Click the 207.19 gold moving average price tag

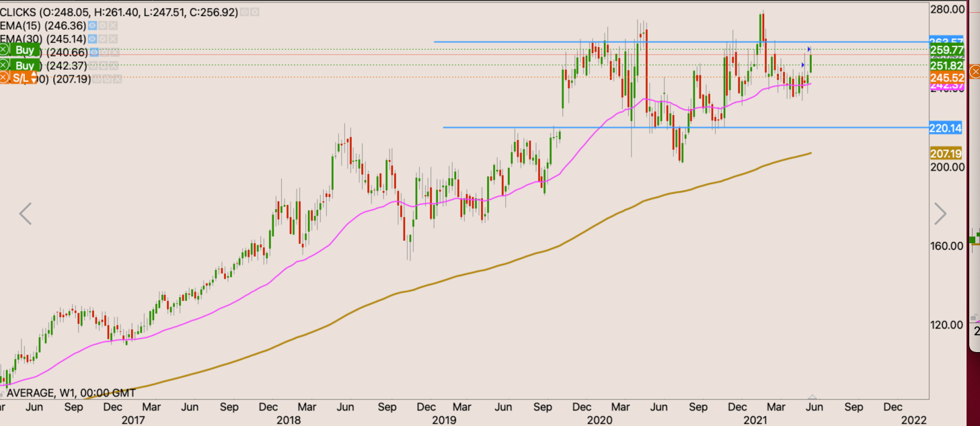tap(946, 153)
